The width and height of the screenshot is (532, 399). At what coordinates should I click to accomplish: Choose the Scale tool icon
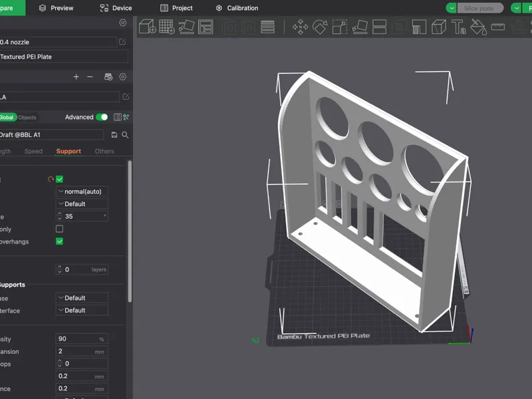pyautogui.click(x=340, y=27)
